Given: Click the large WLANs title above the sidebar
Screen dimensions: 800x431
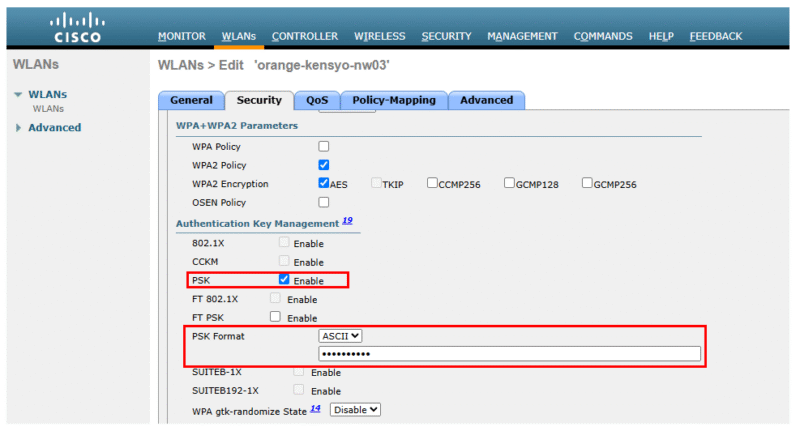Looking at the screenshot, I should (x=36, y=64).
